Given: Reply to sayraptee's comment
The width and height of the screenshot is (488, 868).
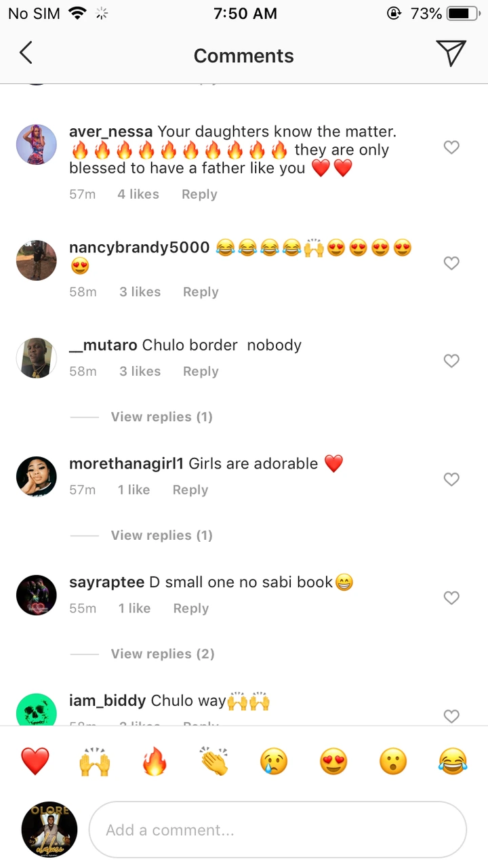Looking at the screenshot, I should click(190, 609).
